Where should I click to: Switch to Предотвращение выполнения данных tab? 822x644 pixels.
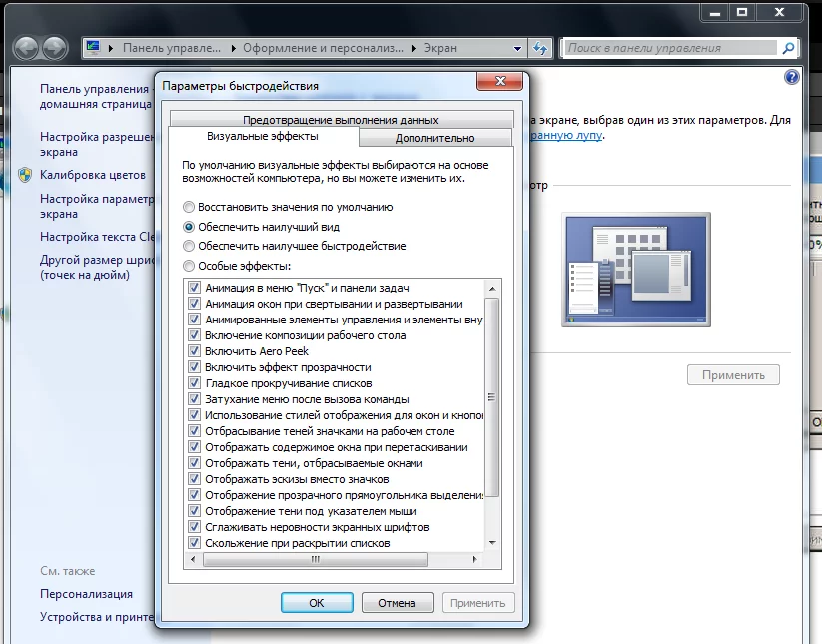[x=341, y=120]
